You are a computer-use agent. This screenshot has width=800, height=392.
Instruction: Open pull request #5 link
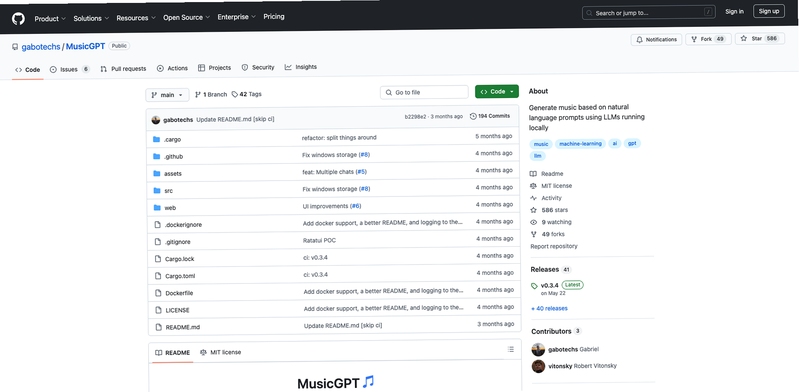pyautogui.click(x=361, y=172)
